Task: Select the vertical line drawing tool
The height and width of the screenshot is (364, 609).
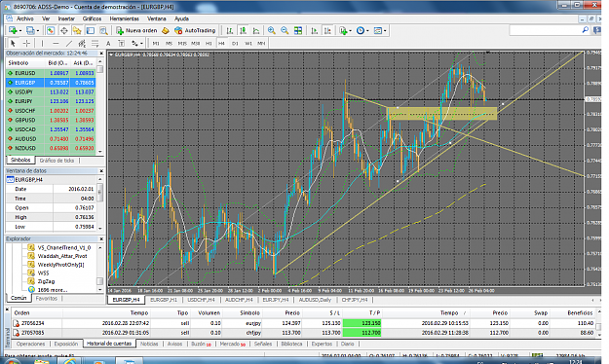Action: [x=42, y=43]
